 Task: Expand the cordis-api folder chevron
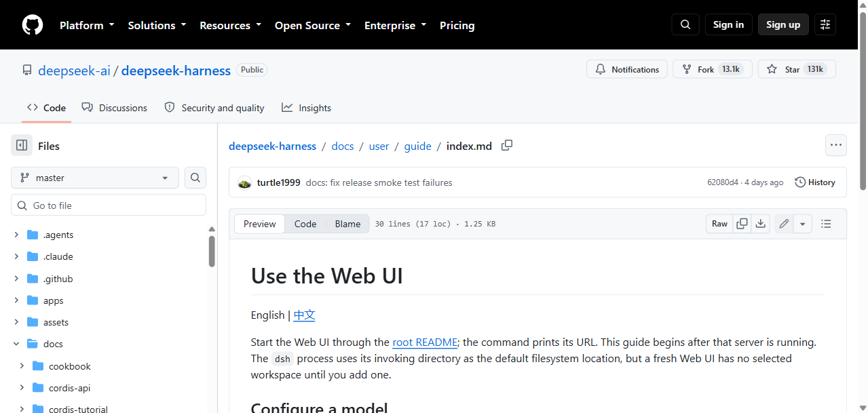22,388
